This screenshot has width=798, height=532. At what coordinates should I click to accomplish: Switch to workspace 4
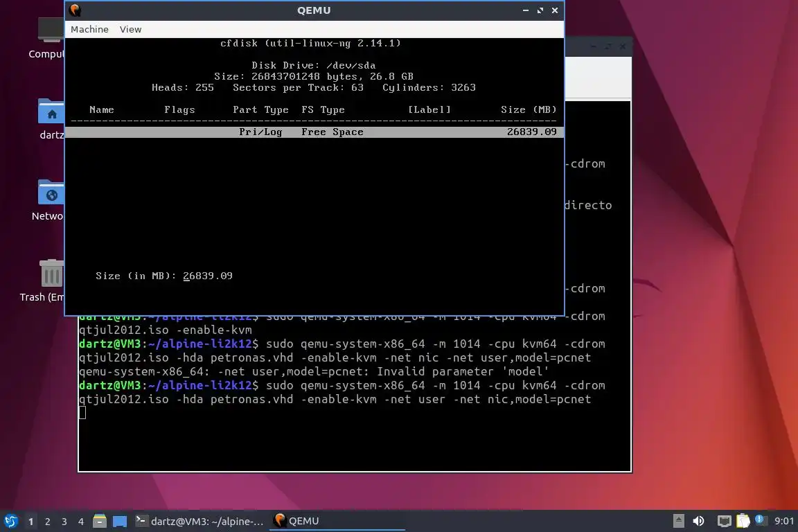80,522
